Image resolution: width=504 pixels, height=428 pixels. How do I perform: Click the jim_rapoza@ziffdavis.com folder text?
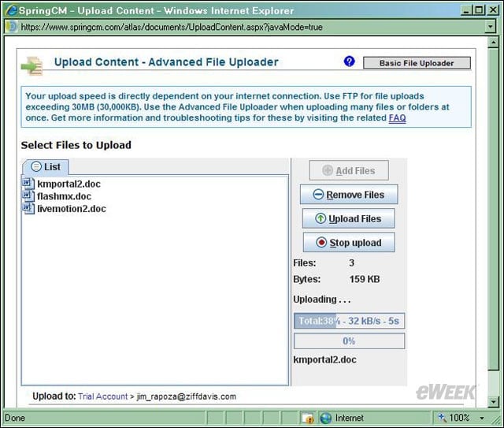coord(187,396)
